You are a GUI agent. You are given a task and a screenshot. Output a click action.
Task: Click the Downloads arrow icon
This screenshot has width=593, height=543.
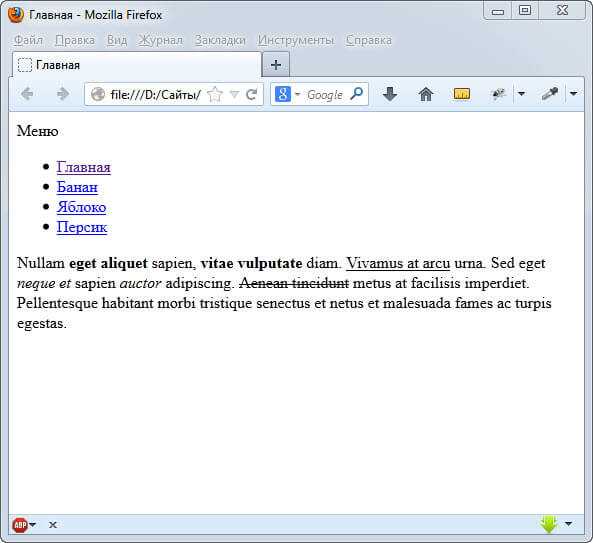[x=390, y=94]
